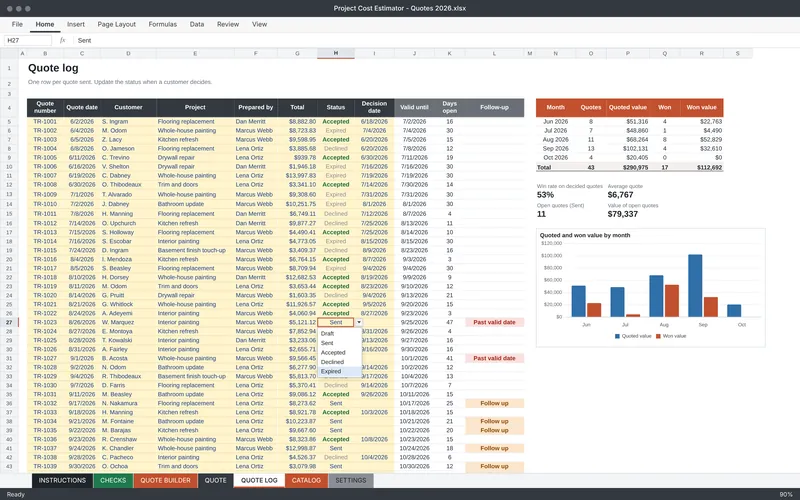The height and width of the screenshot is (500, 800).
Task: Click the Aug won value orange bar
Action: click(x=671, y=301)
